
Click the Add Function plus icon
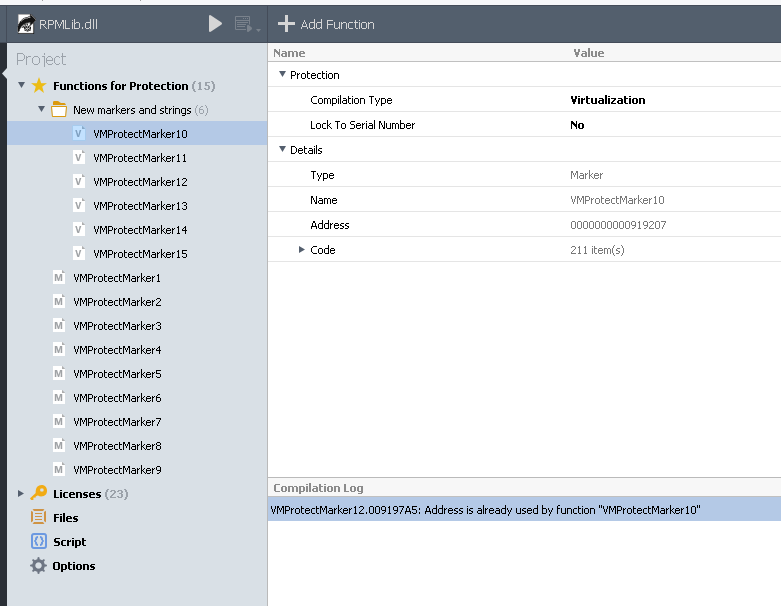286,23
